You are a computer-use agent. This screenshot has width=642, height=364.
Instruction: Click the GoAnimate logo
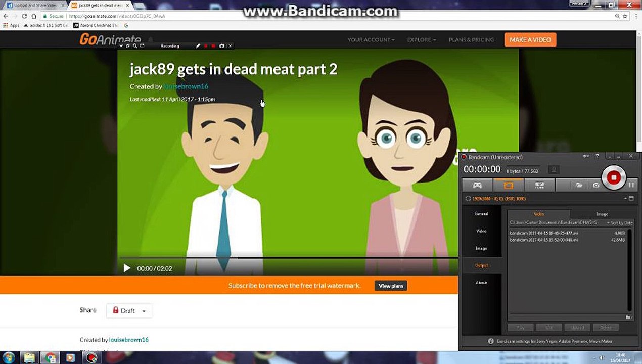coord(110,39)
